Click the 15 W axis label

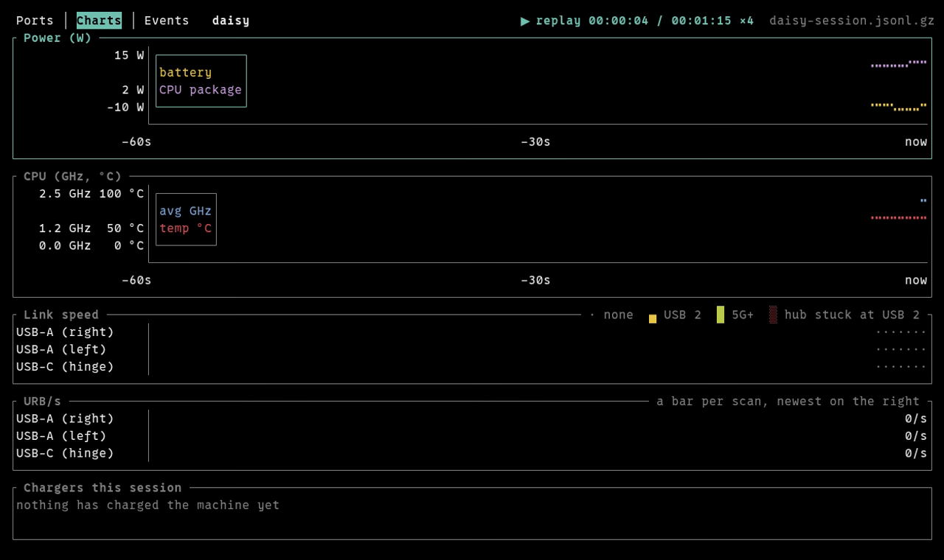coord(129,55)
